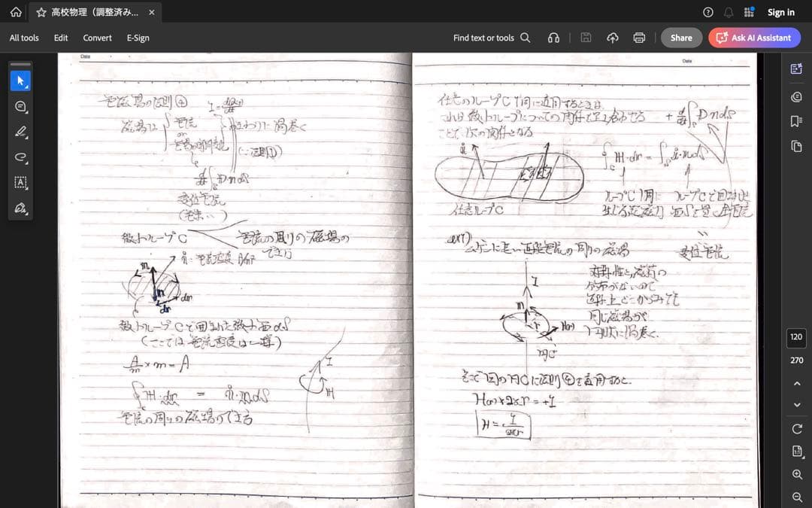Pick the pencil markup tool
Screen dimensions: 812x508
coord(21,132)
